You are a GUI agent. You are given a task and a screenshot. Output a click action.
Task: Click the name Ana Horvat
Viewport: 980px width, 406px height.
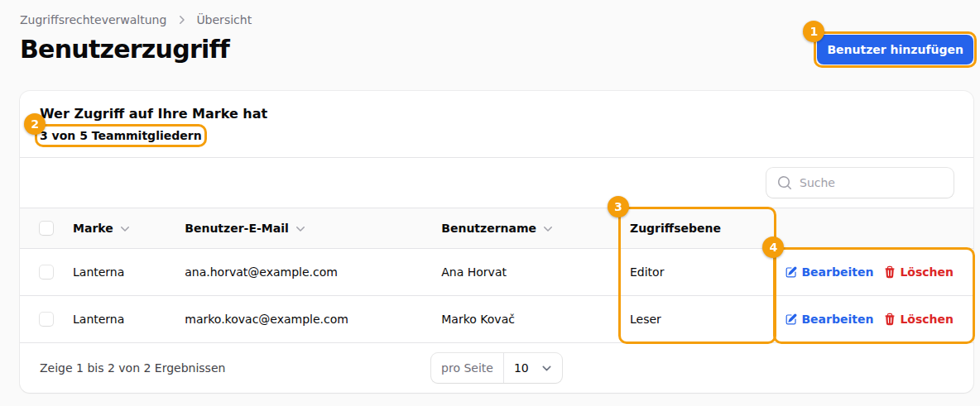tap(474, 272)
